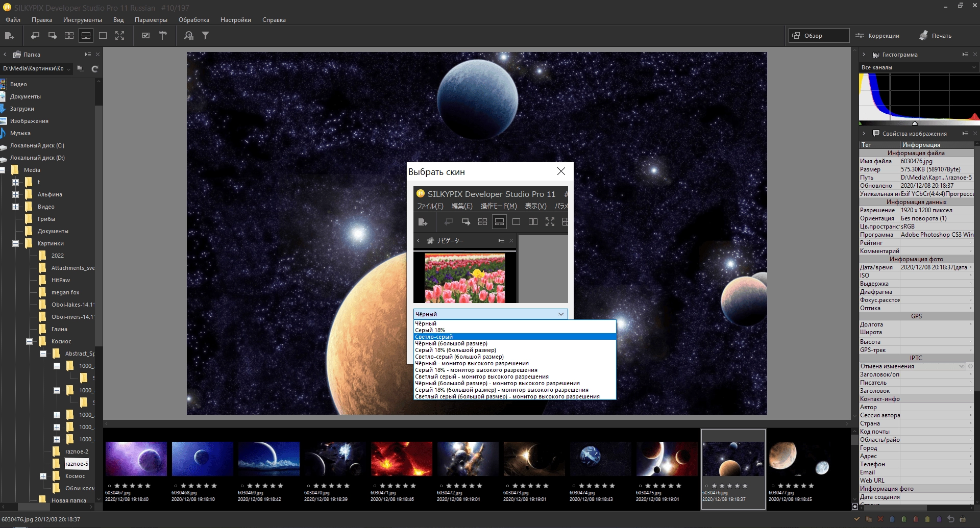This screenshot has width=980, height=528.
Task: Open Гистограмма panel options menu icon
Action: 965,55
